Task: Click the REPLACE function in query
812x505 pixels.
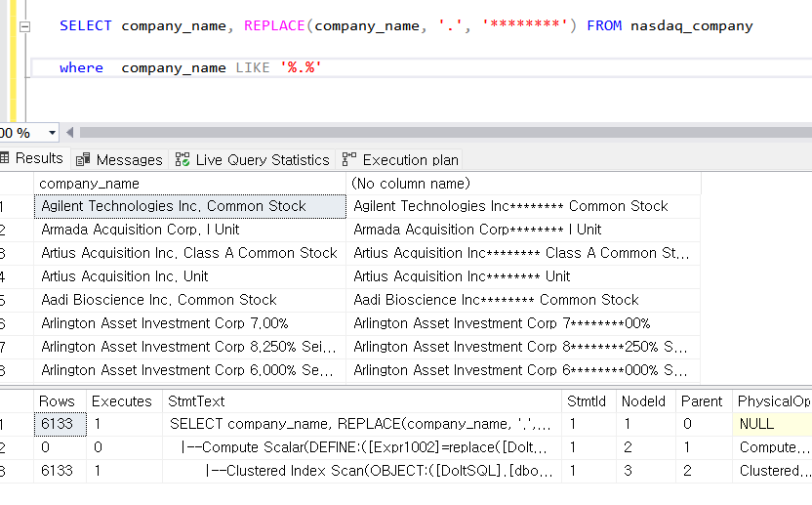Action: [x=274, y=26]
